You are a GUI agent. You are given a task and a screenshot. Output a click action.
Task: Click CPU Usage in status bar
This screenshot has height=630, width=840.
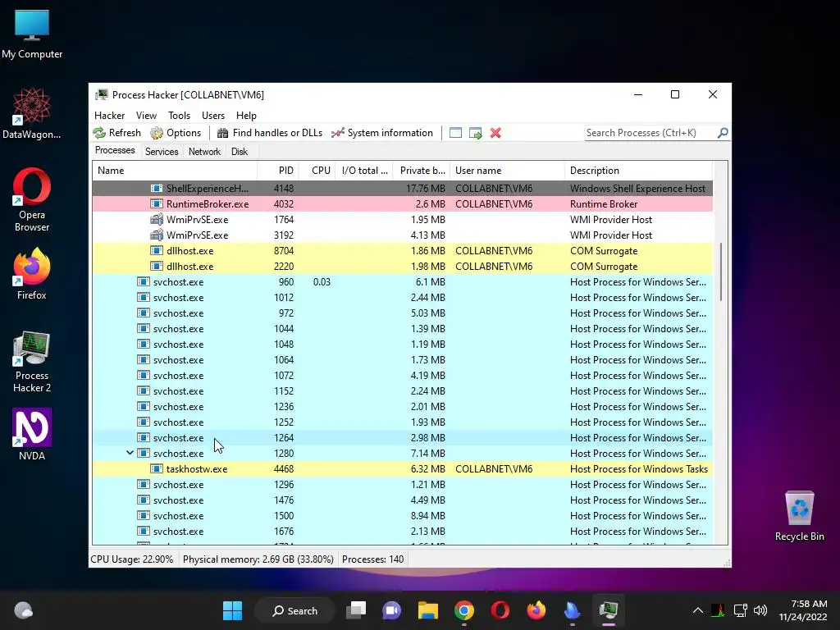(132, 559)
